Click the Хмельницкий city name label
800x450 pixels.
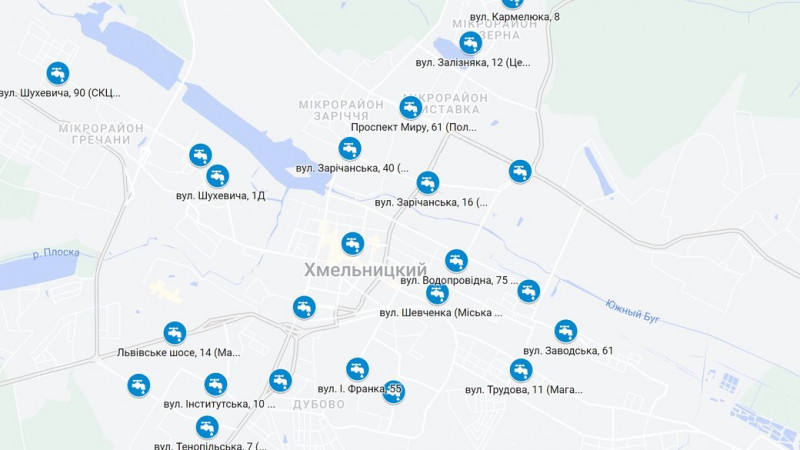365,270
